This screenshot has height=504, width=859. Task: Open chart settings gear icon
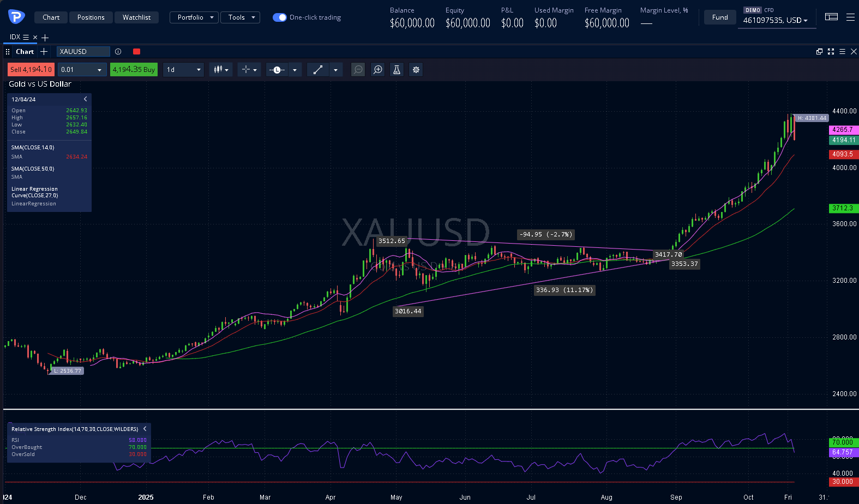(416, 70)
